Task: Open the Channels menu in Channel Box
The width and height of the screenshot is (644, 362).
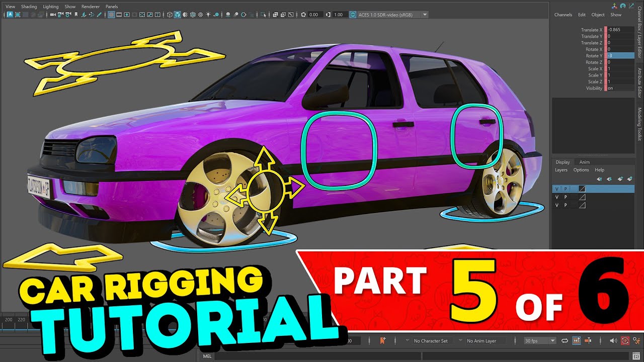Action: 563,15
